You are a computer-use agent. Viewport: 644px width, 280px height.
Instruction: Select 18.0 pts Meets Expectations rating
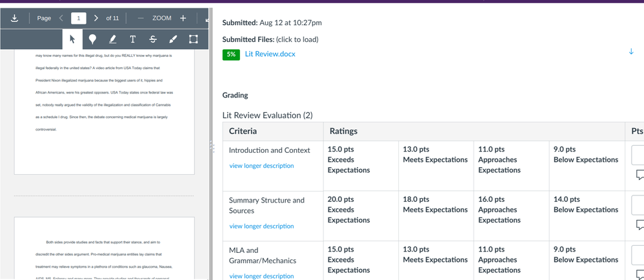pos(436,216)
